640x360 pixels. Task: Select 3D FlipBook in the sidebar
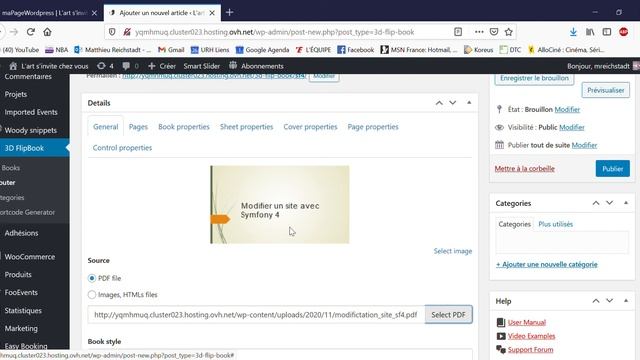24,148
